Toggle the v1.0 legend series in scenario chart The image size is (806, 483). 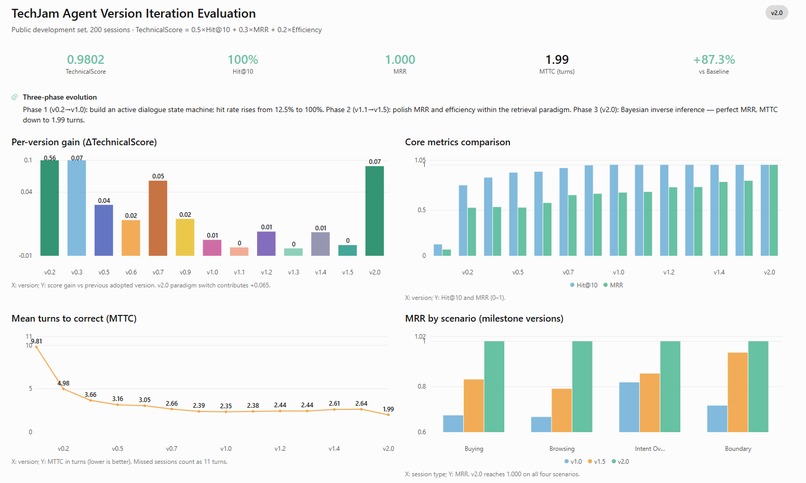573,461
